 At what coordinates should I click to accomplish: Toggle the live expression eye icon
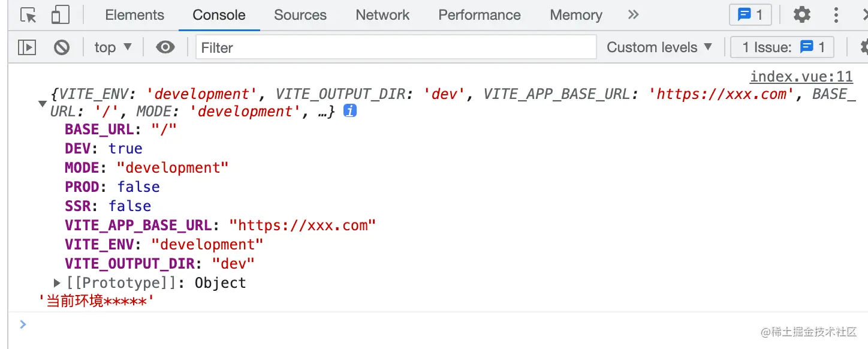click(165, 47)
